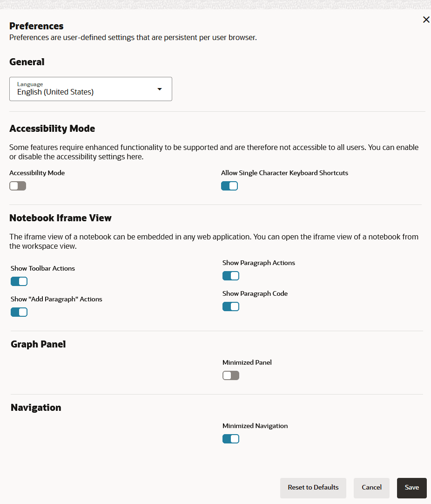This screenshot has height=504, width=431.
Task: Click the Notebook Iframe View heading
Action: (x=61, y=218)
